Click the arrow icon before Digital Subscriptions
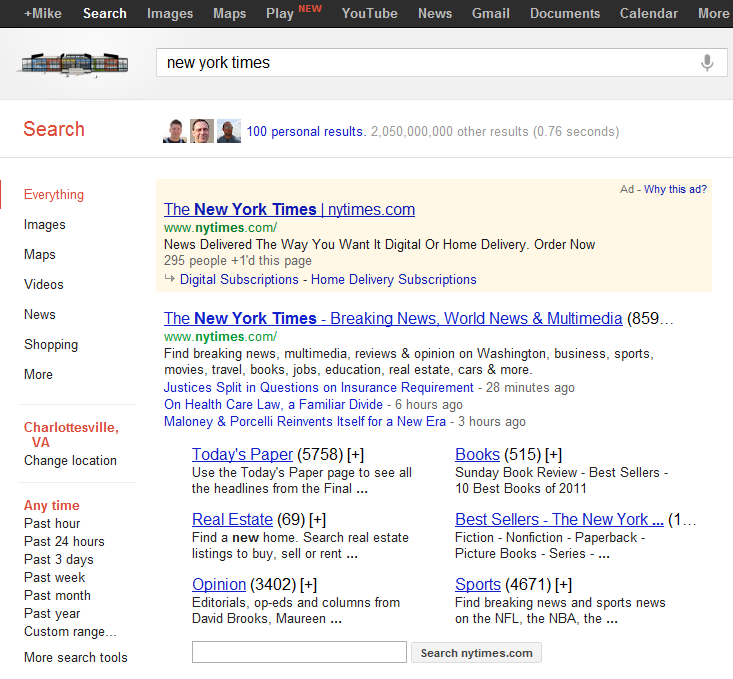Image resolution: width=733 pixels, height=679 pixels. [170, 279]
